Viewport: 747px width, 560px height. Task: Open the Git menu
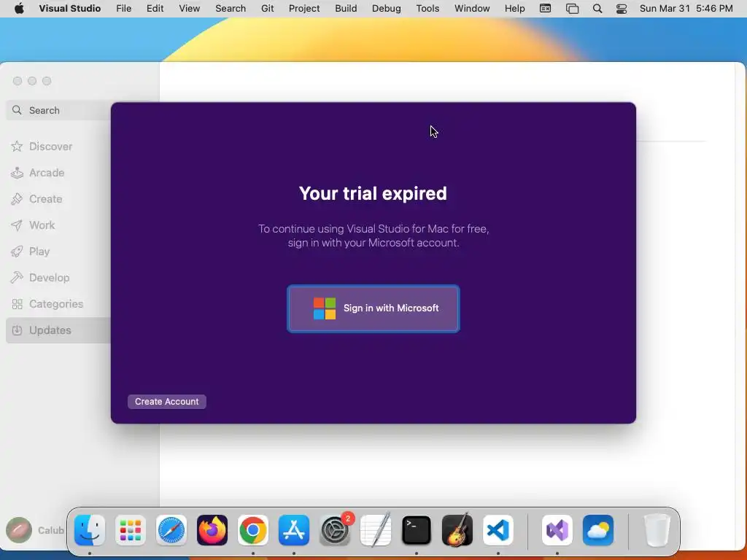click(267, 9)
